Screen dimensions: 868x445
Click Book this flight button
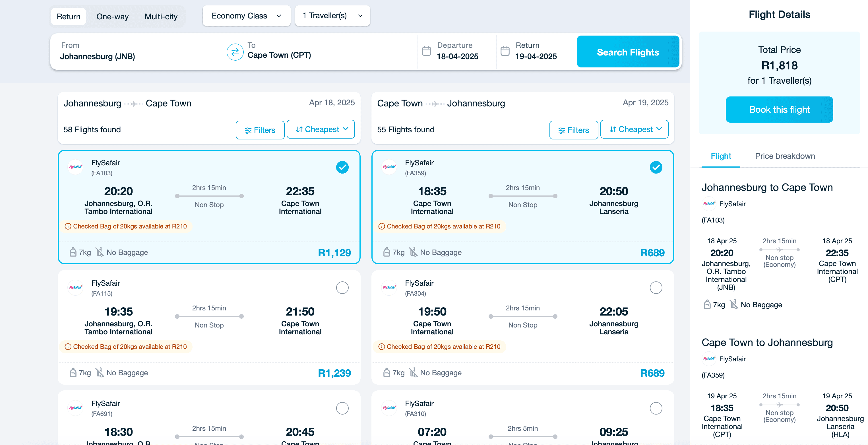click(x=779, y=110)
